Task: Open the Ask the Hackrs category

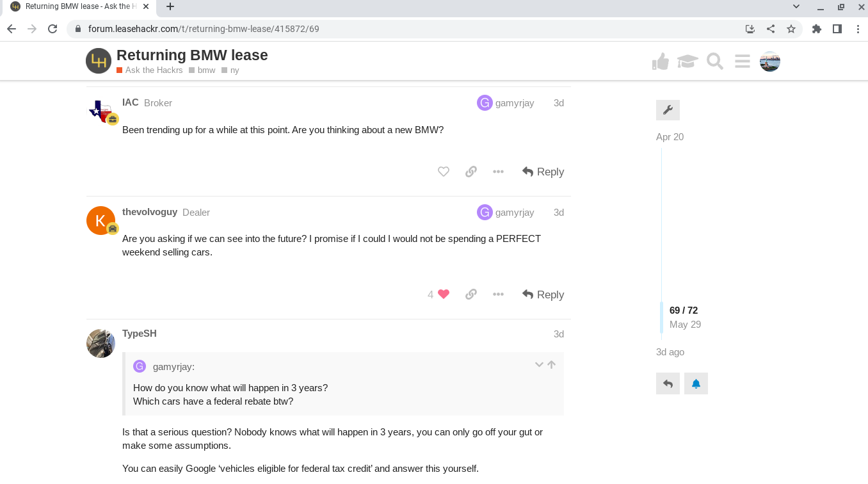Action: [x=150, y=70]
